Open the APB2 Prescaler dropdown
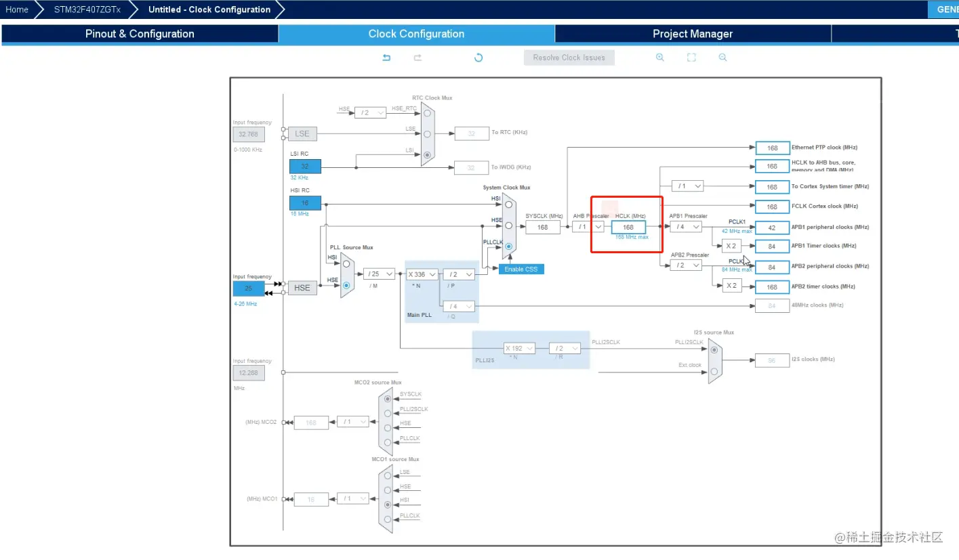 click(686, 265)
